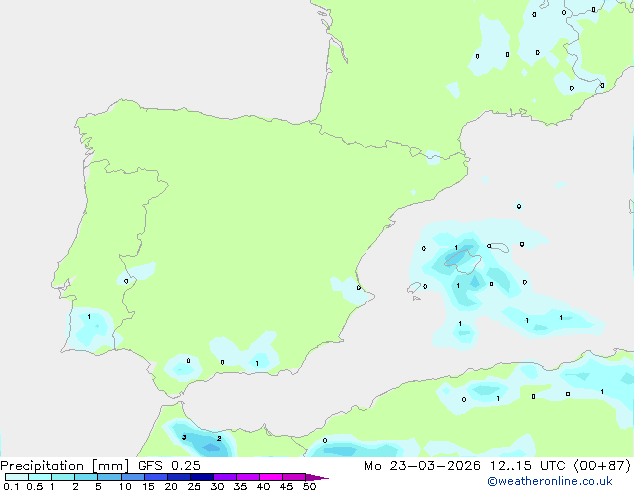Click the 40–45 mm magenta legend segment
This screenshot has width=634, height=490.
click(271, 477)
